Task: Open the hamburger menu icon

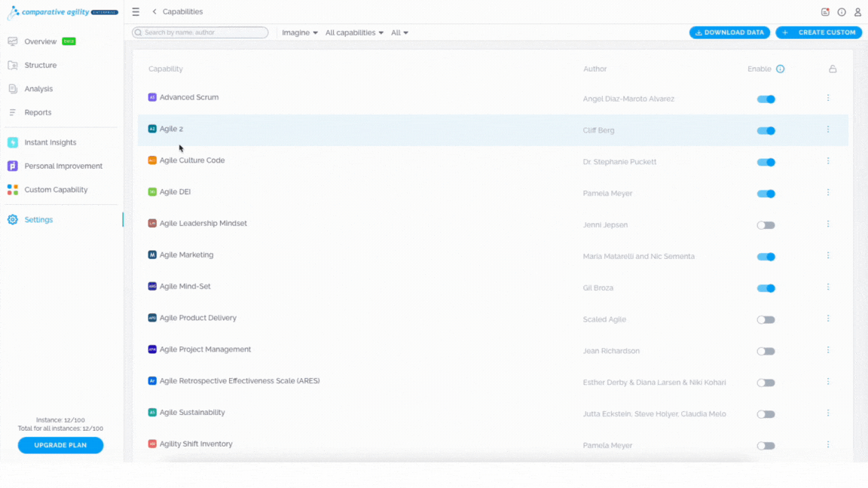Action: click(x=136, y=11)
